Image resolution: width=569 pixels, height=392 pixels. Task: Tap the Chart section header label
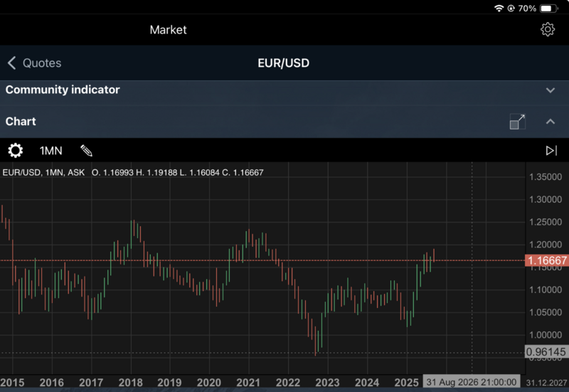21,122
